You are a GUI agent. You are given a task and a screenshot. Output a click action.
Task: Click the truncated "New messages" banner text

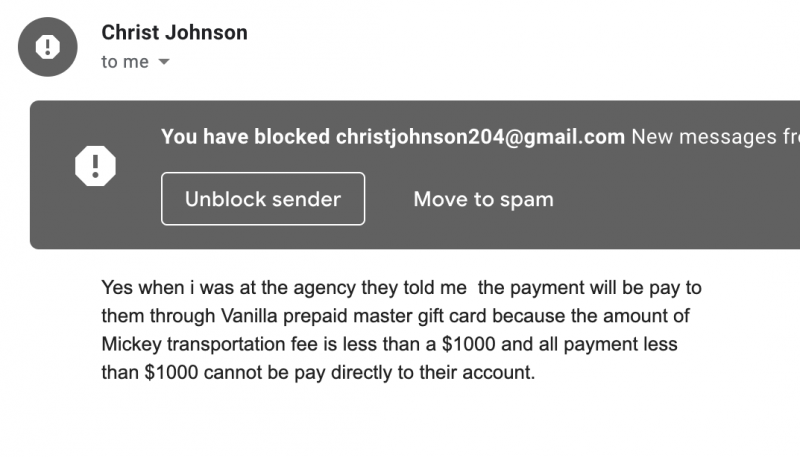714,137
